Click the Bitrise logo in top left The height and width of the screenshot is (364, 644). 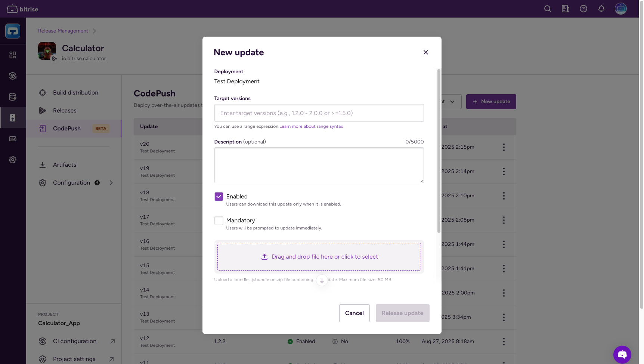pyautogui.click(x=22, y=9)
